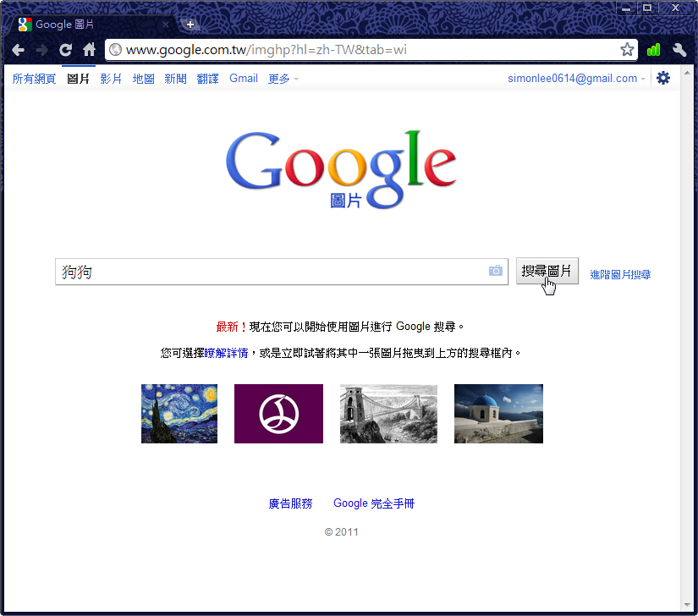
Task: Minimize the browser window
Action: pos(626,8)
